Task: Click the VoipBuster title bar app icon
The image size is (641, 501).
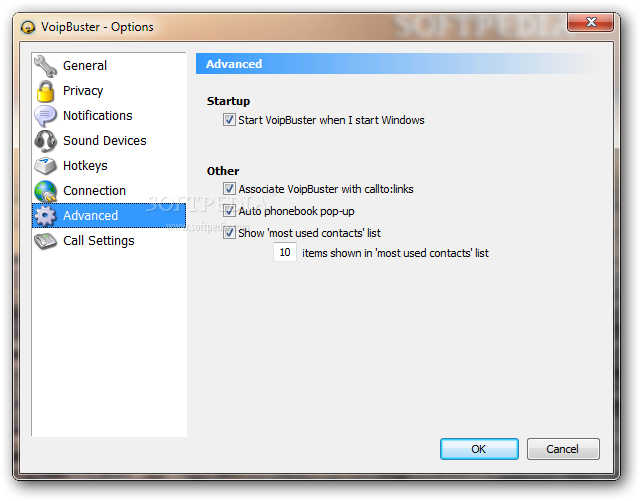Action: tap(28, 27)
